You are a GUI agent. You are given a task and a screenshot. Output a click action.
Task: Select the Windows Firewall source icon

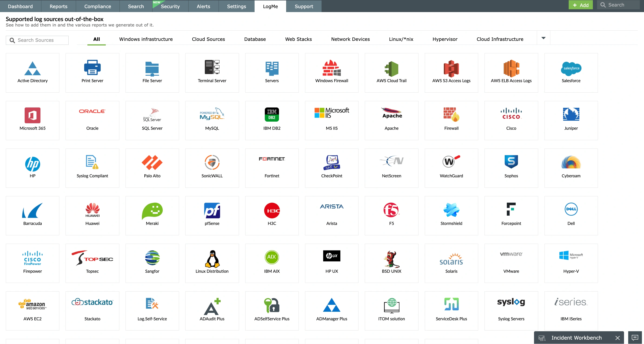pyautogui.click(x=332, y=68)
